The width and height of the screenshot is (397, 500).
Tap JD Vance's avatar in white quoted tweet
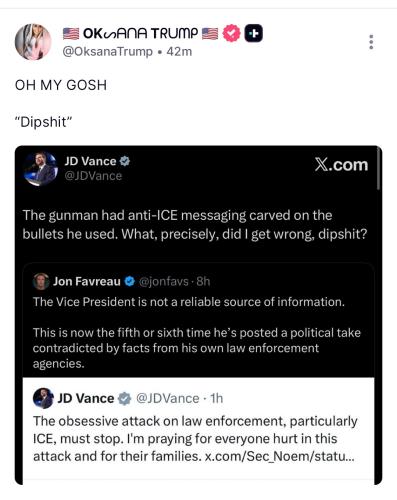point(43,398)
